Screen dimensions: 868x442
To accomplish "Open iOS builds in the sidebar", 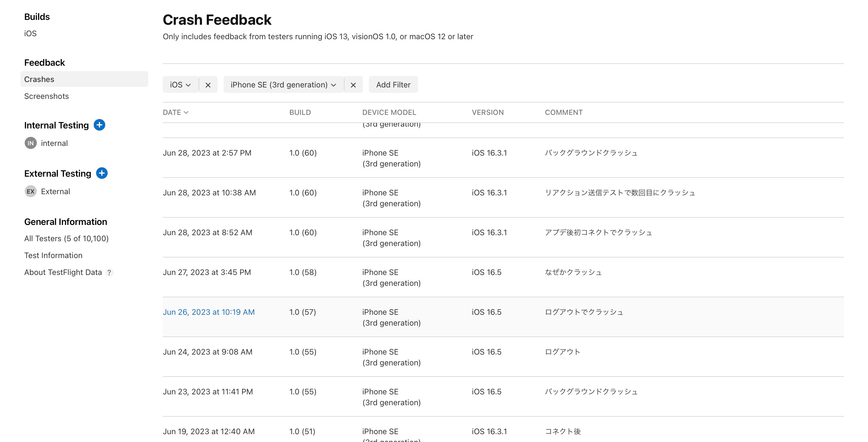I will tap(30, 33).
